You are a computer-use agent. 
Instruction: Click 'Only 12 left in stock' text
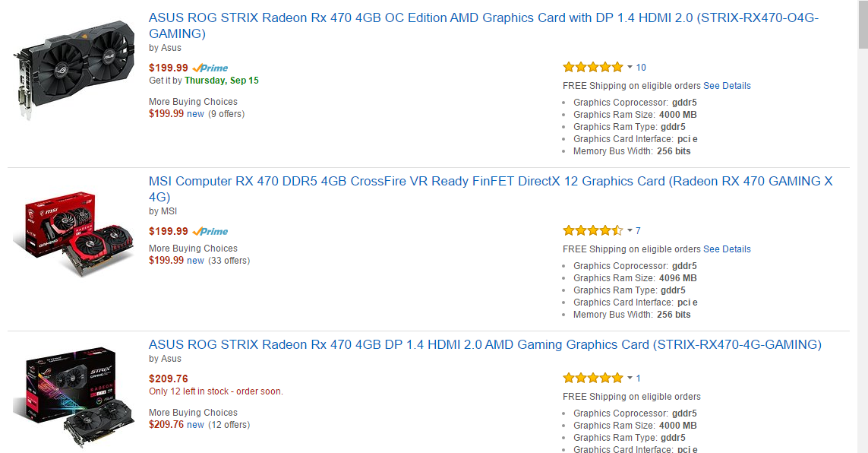[216, 391]
